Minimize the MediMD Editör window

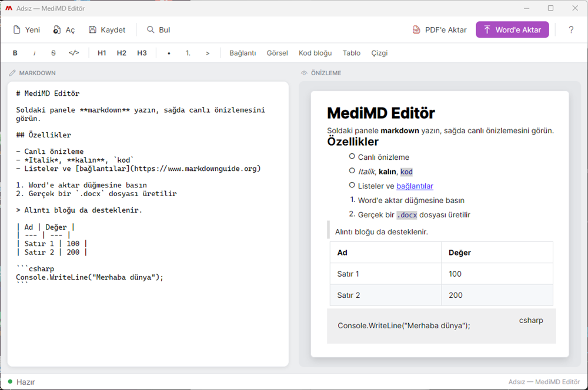tap(526, 8)
